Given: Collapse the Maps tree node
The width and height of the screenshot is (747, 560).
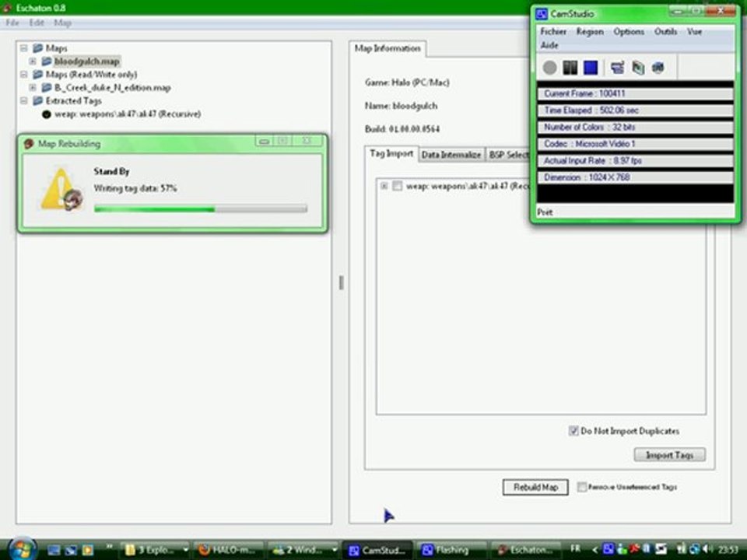Looking at the screenshot, I should point(24,48).
